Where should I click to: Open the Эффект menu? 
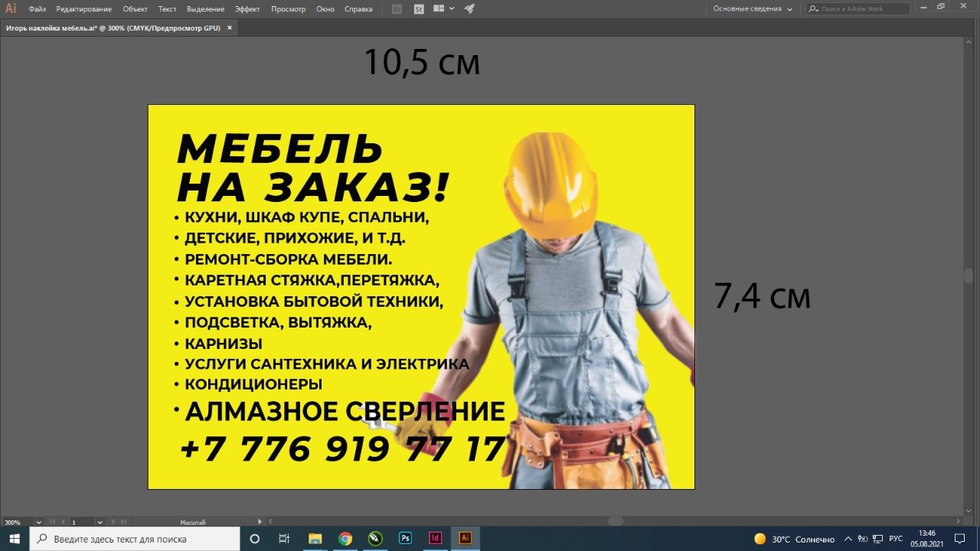tap(247, 9)
